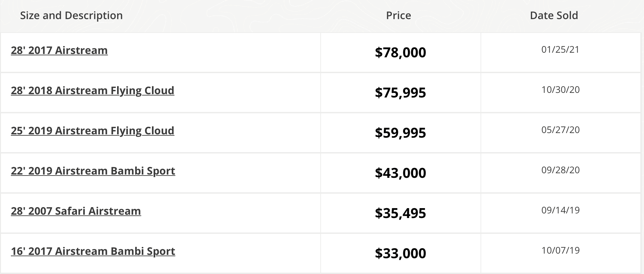Click the 10/30/20 sold date

[560, 90]
